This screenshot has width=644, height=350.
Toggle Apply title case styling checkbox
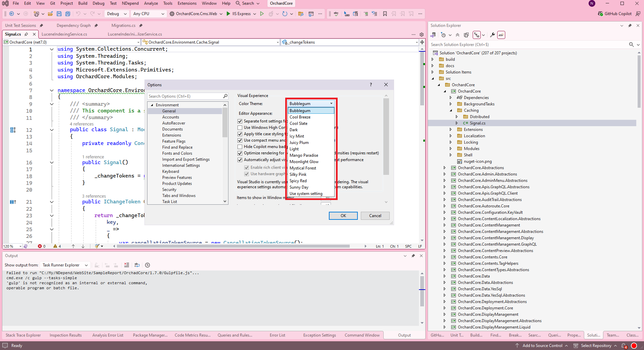[x=240, y=134]
